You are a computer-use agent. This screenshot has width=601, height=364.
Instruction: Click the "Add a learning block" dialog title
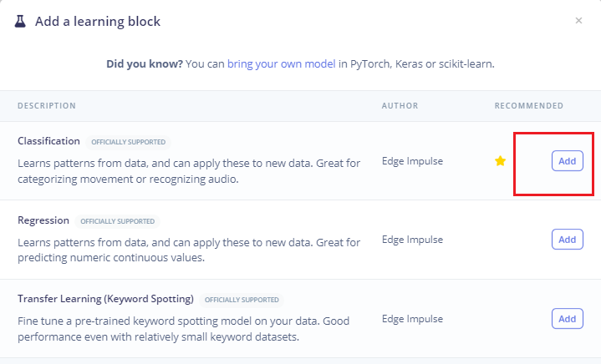coord(98,21)
